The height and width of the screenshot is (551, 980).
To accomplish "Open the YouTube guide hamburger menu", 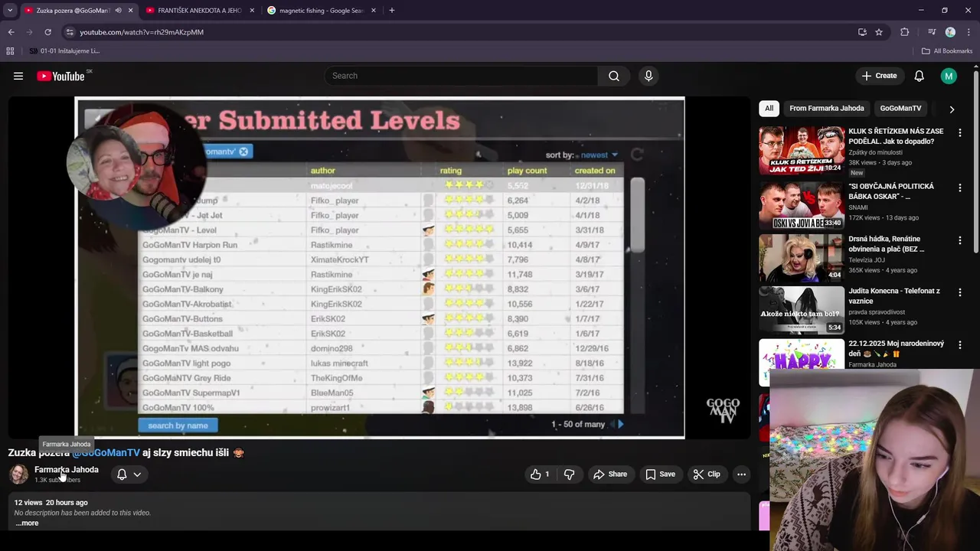I will pos(18,76).
